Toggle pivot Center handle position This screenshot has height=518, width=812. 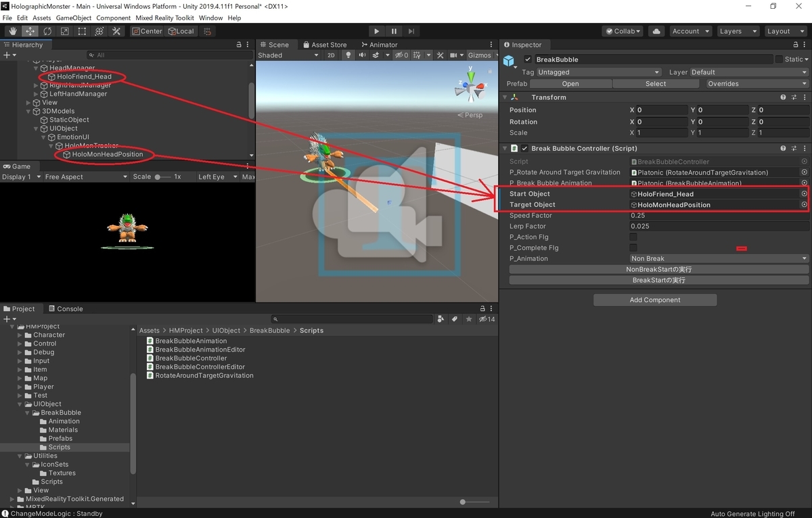(x=147, y=31)
